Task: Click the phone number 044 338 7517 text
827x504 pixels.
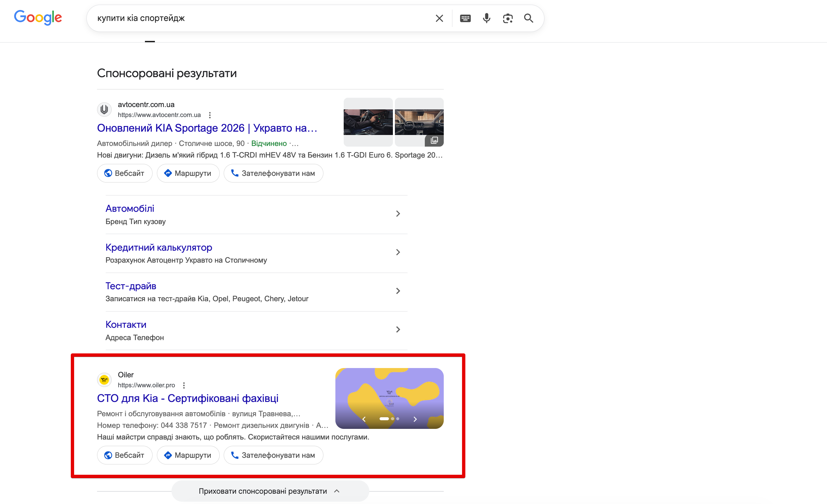Action: click(183, 426)
